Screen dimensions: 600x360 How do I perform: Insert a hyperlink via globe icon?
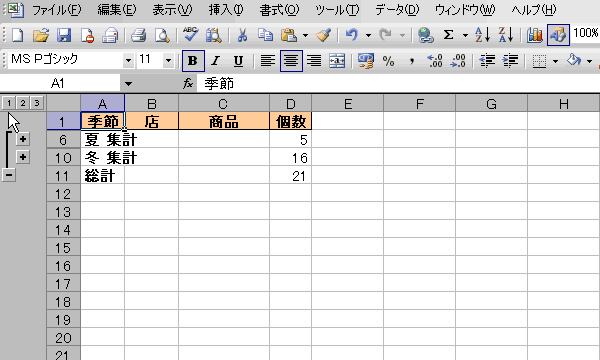click(425, 35)
